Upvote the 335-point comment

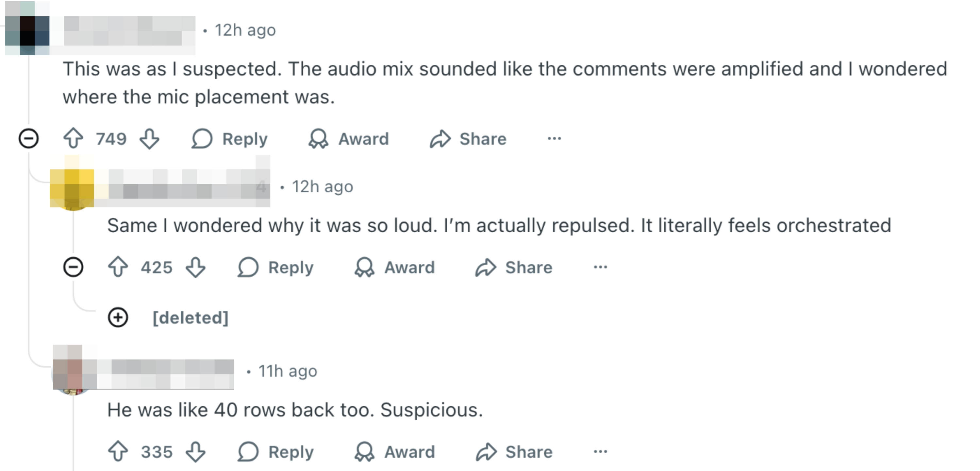(x=118, y=452)
